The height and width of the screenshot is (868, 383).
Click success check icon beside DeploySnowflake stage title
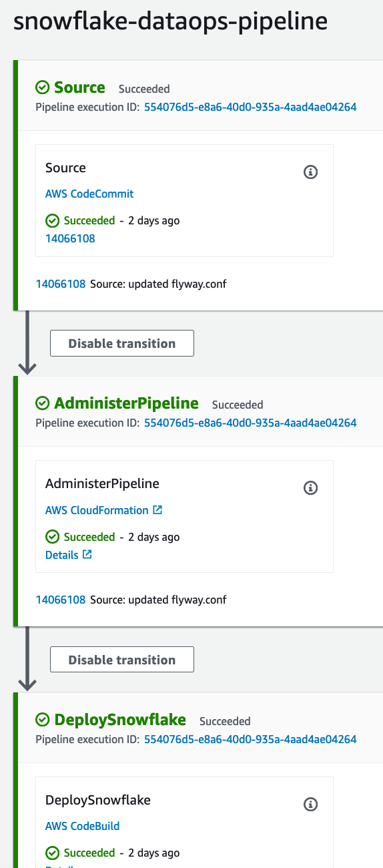(x=42, y=720)
